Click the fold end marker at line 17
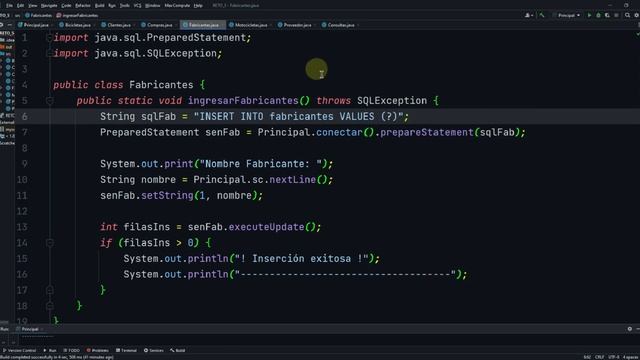This screenshot has height=360, width=640. 49,290
